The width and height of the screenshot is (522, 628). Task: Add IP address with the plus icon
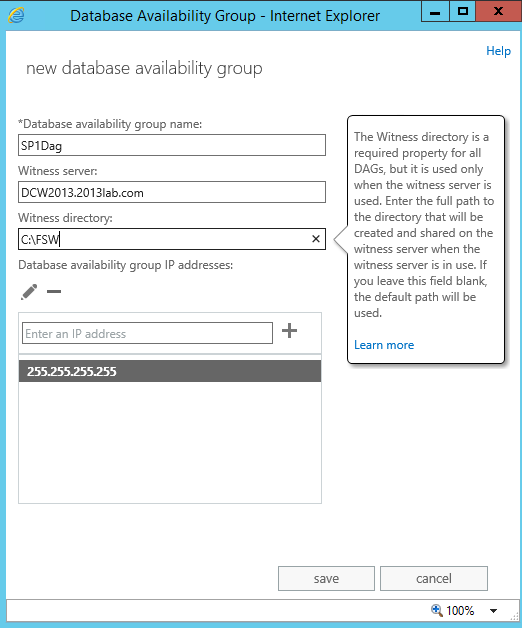(x=289, y=331)
